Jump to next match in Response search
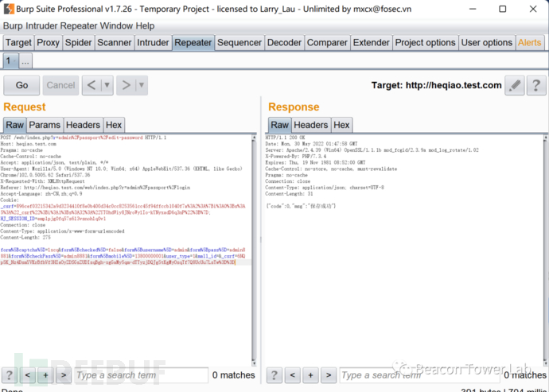549x392 pixels. click(x=328, y=375)
